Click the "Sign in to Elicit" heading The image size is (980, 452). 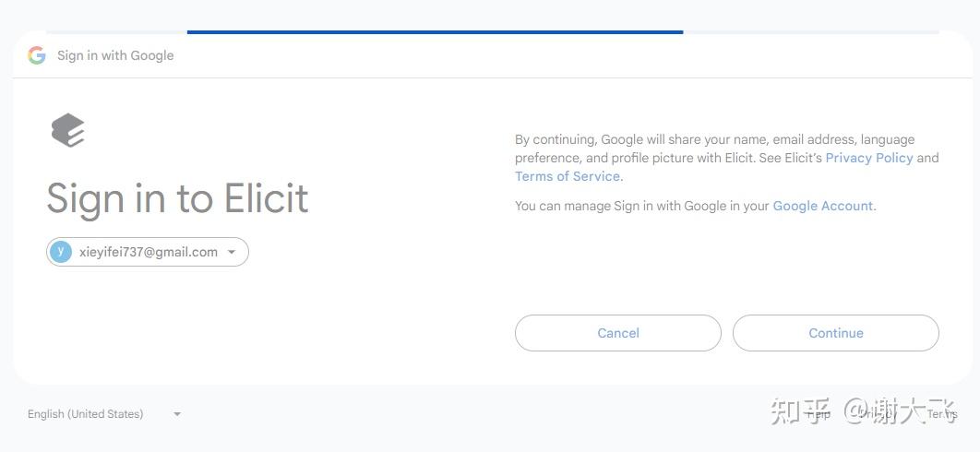pos(177,198)
